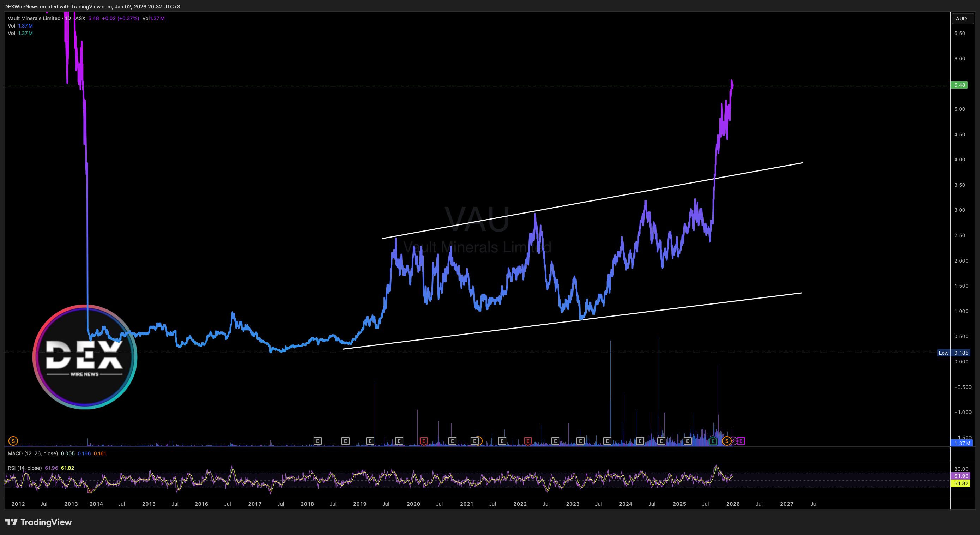Click the orange S marker near 2026
The width and height of the screenshot is (980, 535).
727,441
